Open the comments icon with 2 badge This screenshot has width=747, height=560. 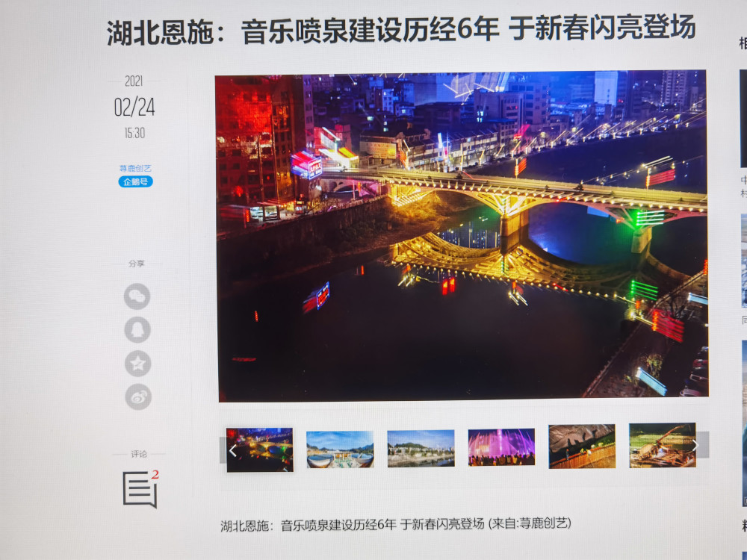[x=140, y=489]
